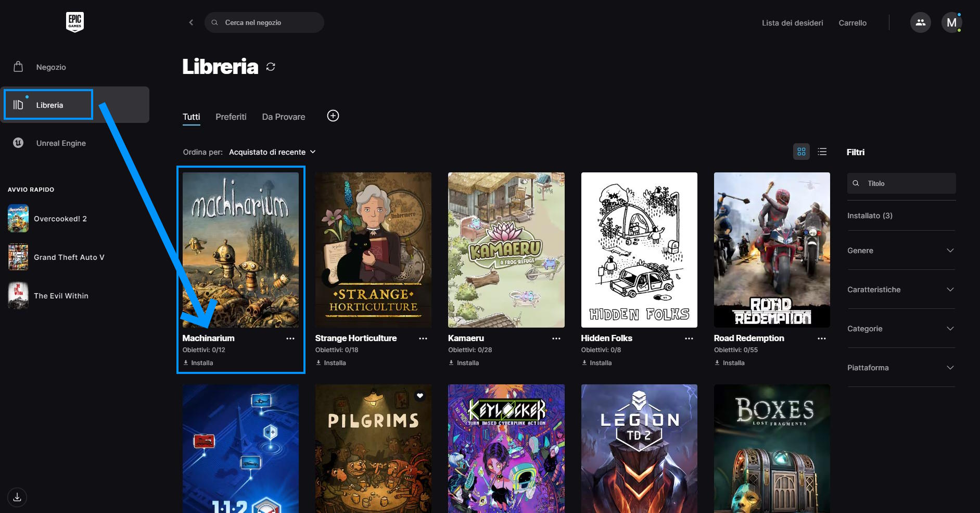Image resolution: width=980 pixels, height=513 pixels.
Task: Launch Overcooked! 2 from quick launch icon
Action: pos(18,219)
